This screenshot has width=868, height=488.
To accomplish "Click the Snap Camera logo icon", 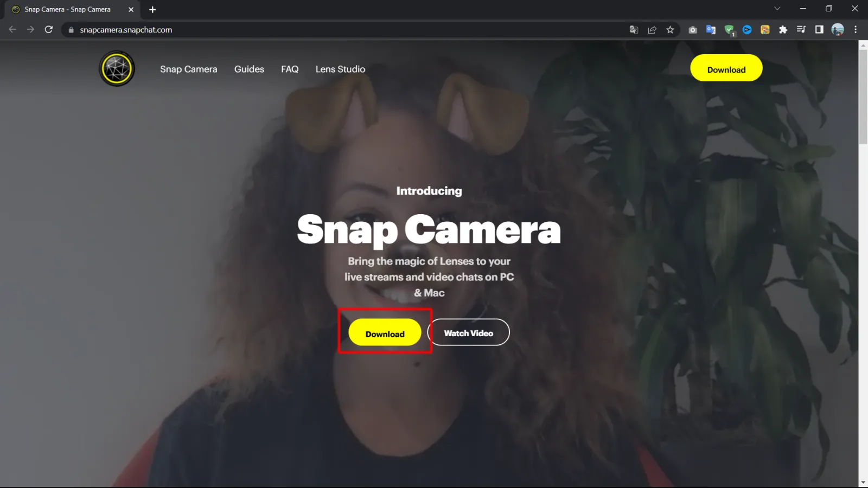I will tap(117, 69).
